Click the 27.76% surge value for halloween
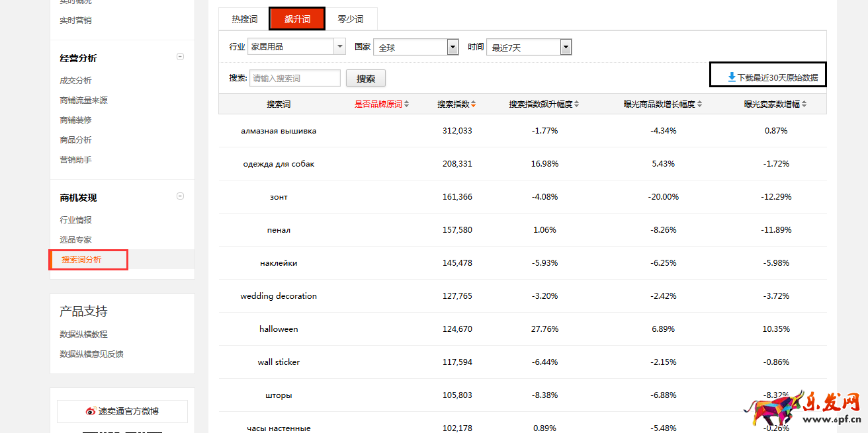868x433 pixels. [544, 329]
